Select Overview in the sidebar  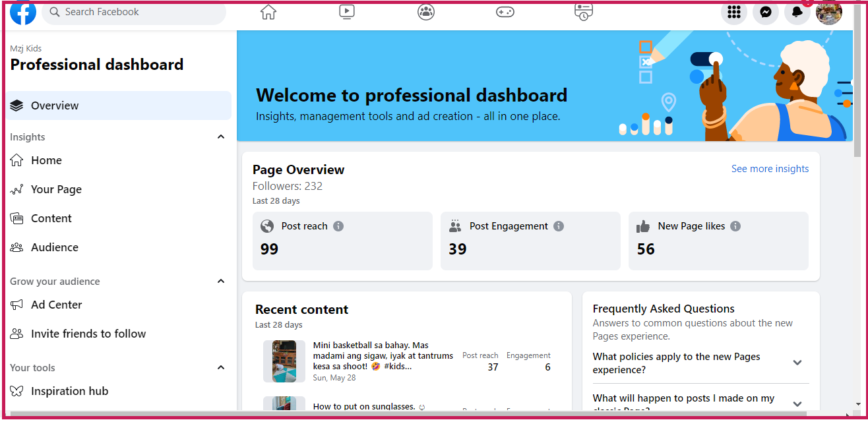pos(119,105)
